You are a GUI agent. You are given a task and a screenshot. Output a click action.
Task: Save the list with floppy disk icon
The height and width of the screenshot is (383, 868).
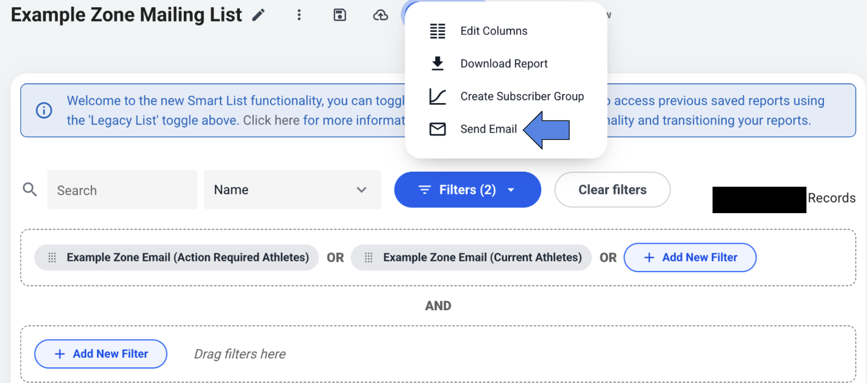(340, 15)
